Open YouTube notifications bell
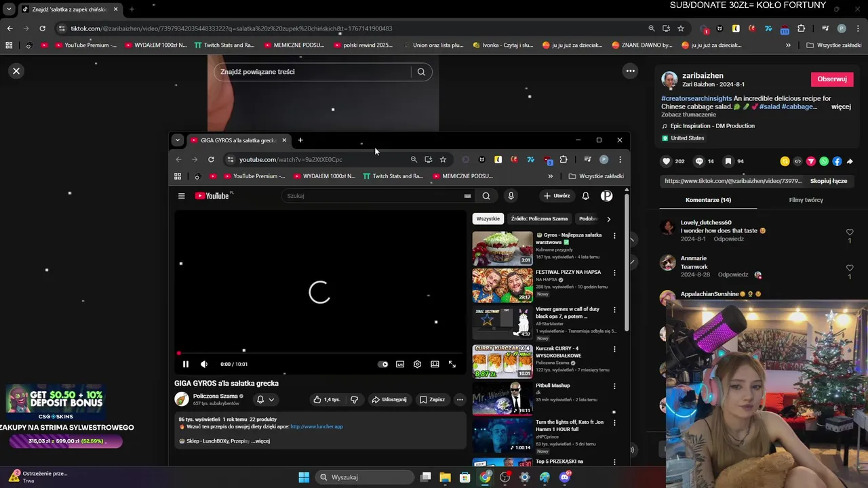 585,196
